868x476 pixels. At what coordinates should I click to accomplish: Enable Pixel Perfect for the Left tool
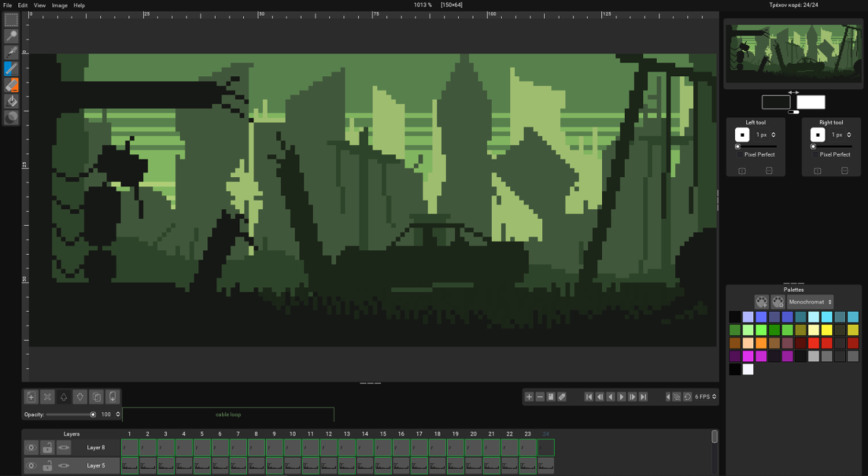(x=740, y=154)
